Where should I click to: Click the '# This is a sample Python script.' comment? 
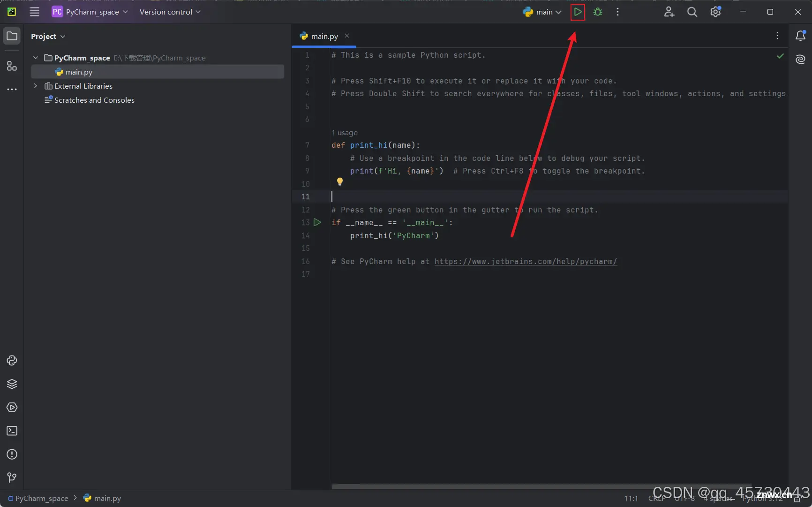pos(408,55)
